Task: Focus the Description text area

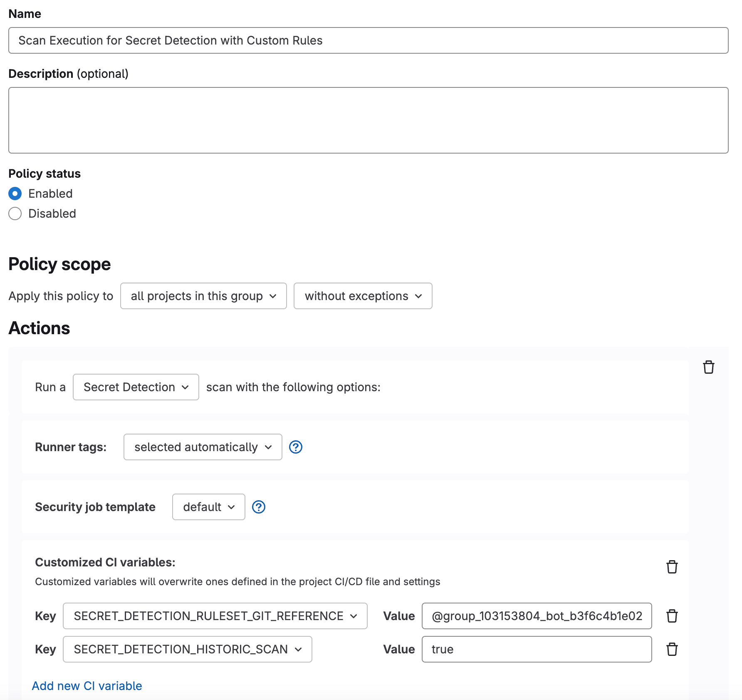Action: [x=368, y=120]
